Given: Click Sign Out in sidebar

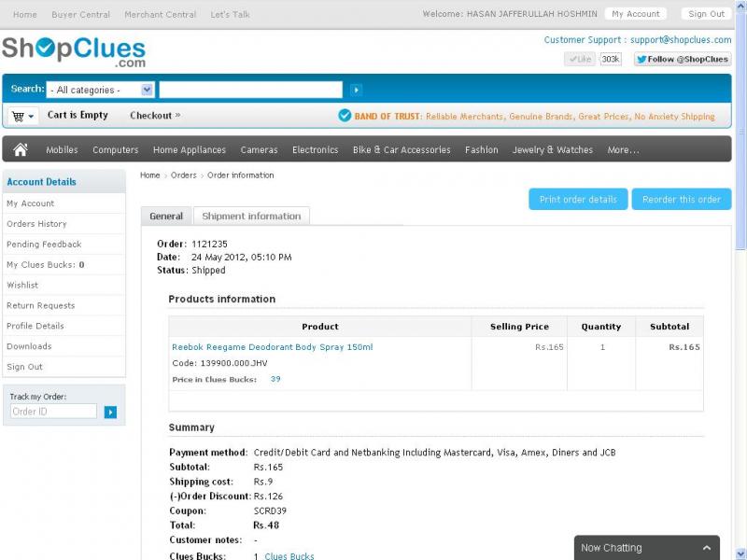Looking at the screenshot, I should click(x=25, y=367).
